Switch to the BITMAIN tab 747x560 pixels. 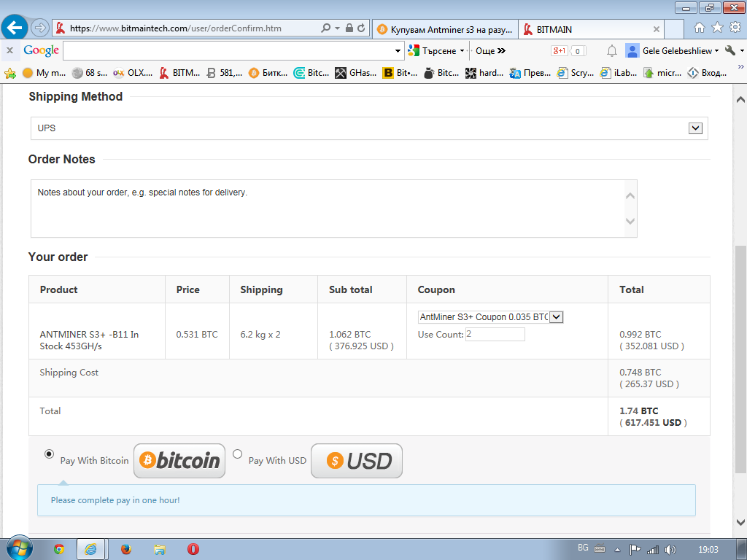pyautogui.click(x=591, y=29)
